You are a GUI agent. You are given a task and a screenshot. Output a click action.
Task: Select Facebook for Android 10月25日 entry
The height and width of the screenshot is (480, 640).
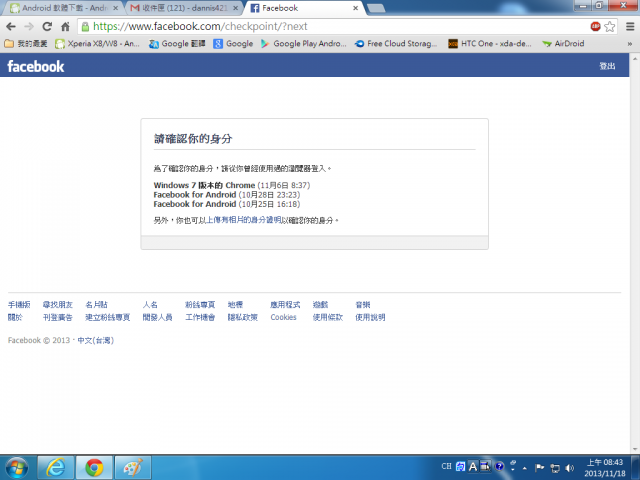[227, 204]
